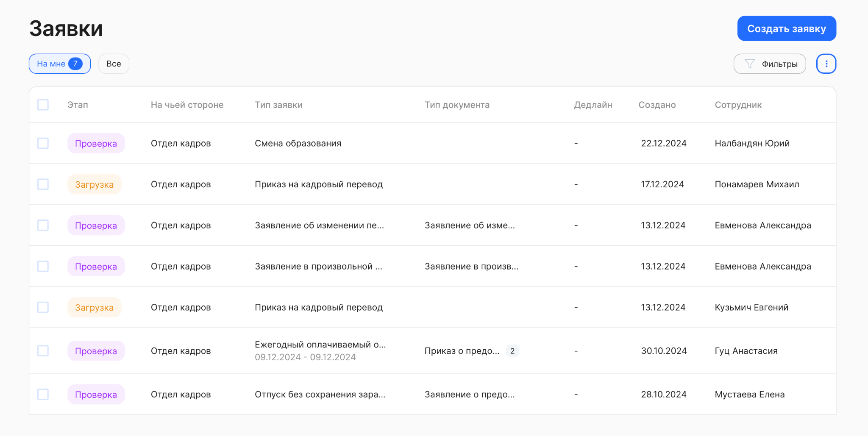Select the На мне tab
Screen dimensions: 868x436
tap(51, 64)
